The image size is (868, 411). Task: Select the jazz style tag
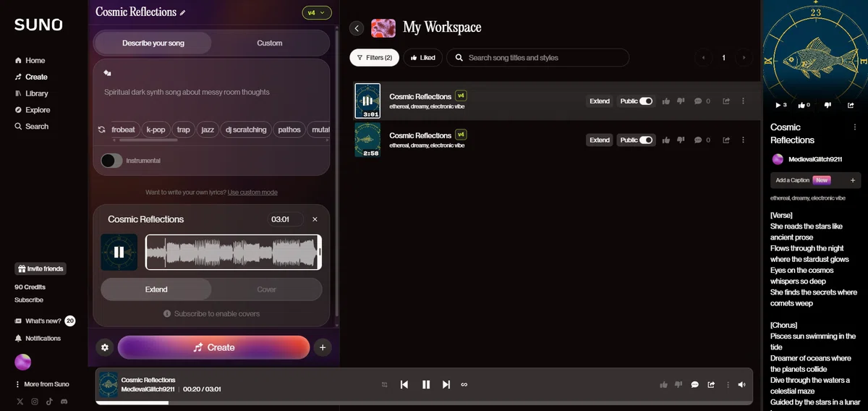[x=208, y=130]
